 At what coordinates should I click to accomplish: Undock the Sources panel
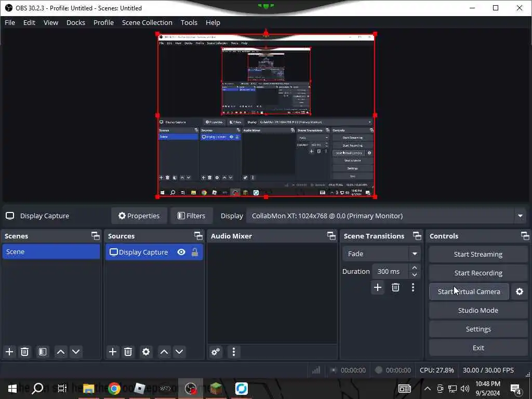pyautogui.click(x=198, y=236)
